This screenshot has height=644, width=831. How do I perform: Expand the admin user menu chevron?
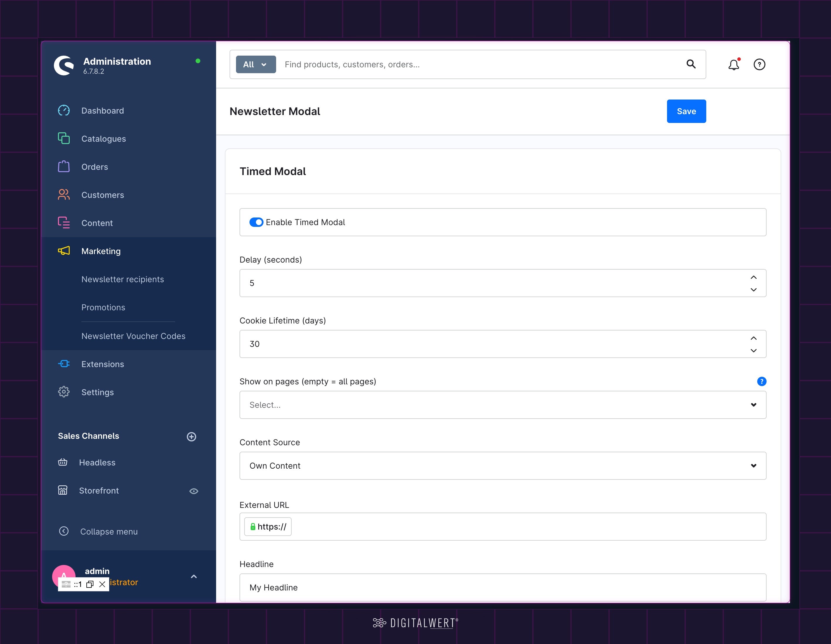[x=194, y=576]
